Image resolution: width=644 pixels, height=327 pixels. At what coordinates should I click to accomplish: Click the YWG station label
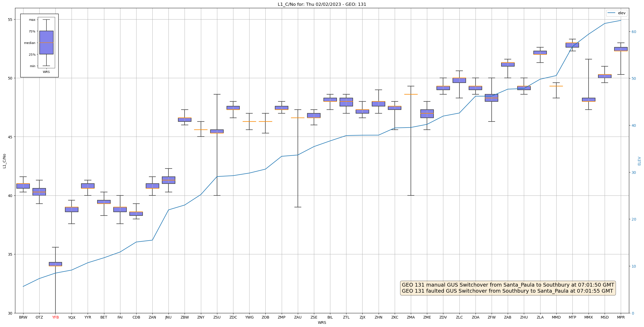249,317
